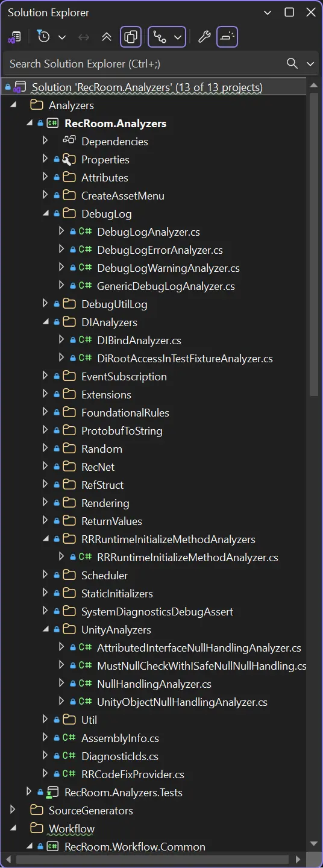323x868 pixels.
Task: Open window position dropdown in title bar
Action: tap(269, 12)
